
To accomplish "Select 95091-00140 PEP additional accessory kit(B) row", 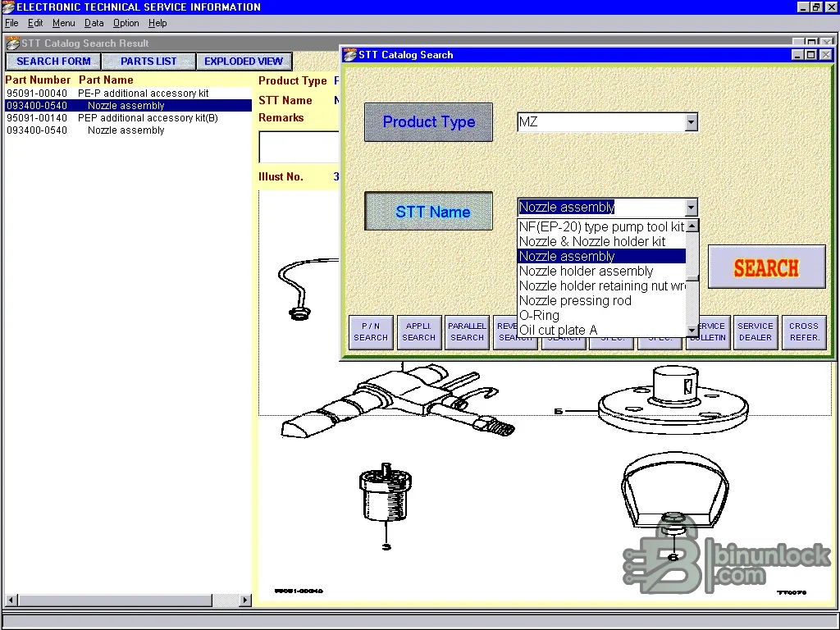I will coord(127,118).
